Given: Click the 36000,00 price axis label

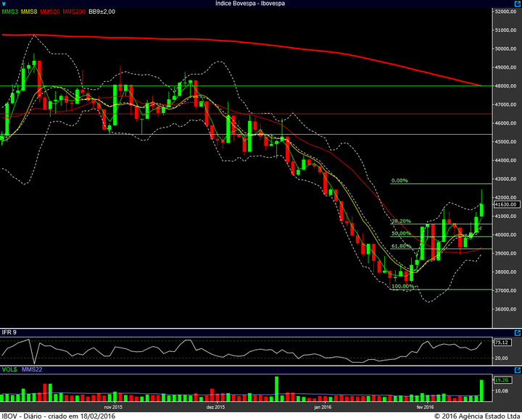Looking at the screenshot, I should (x=506, y=309).
